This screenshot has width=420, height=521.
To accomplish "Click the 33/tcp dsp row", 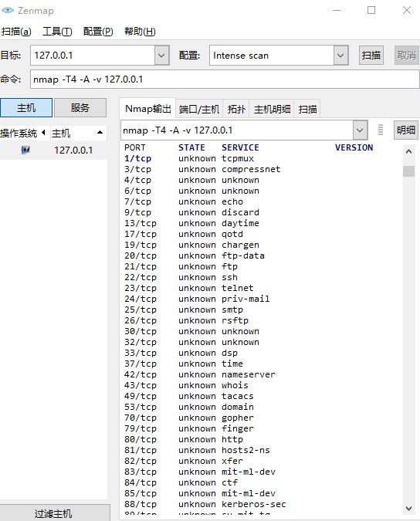I will point(181,354).
